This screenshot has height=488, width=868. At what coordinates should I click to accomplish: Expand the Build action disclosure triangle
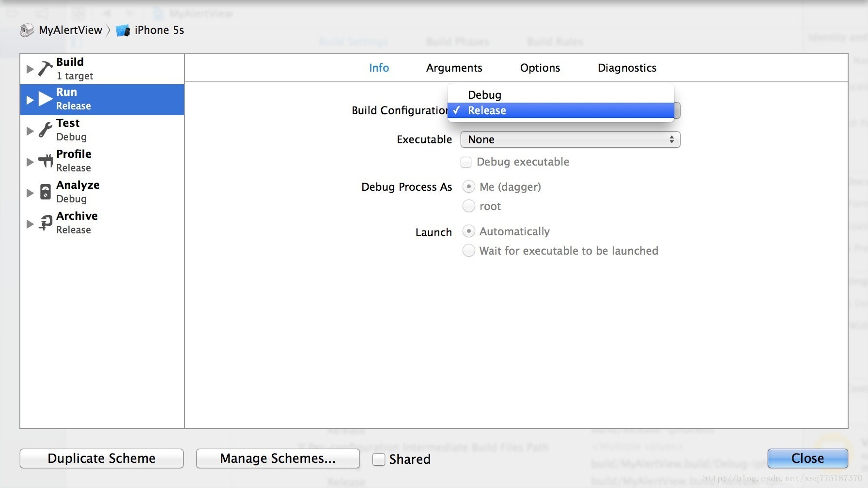pos(30,69)
